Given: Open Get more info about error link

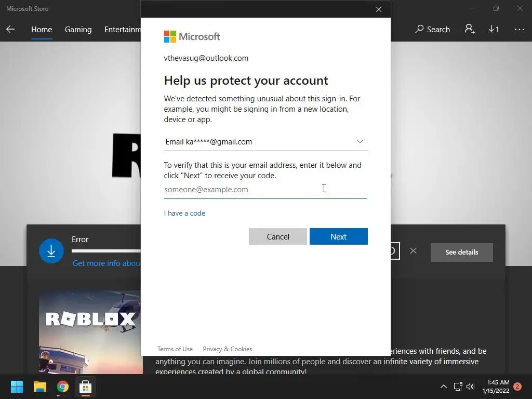Looking at the screenshot, I should pos(106,263).
